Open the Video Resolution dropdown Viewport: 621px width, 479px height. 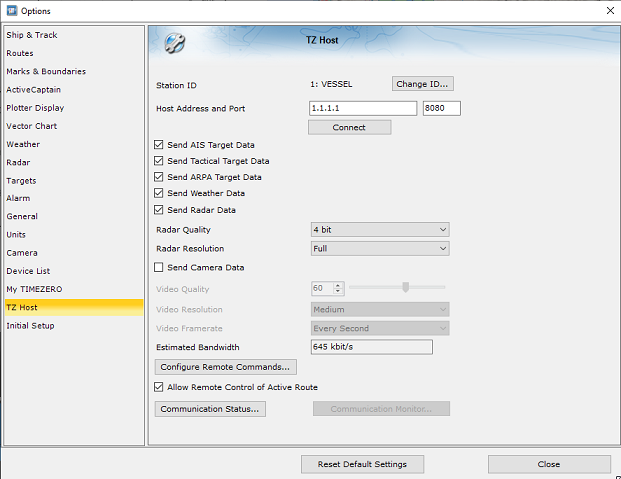380,309
